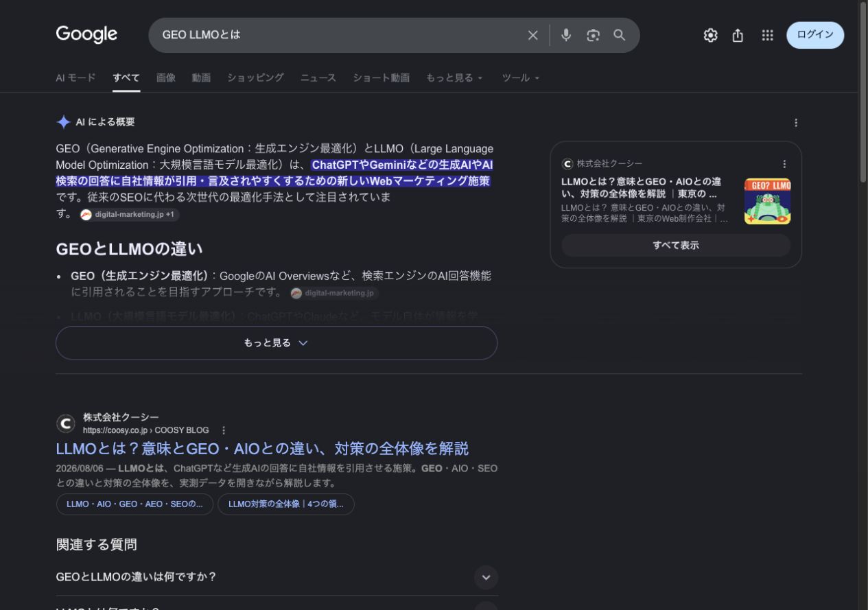Image resolution: width=868 pixels, height=610 pixels.
Task: Click the digital-marketing.jp chip under GEO bullet
Action: (333, 293)
